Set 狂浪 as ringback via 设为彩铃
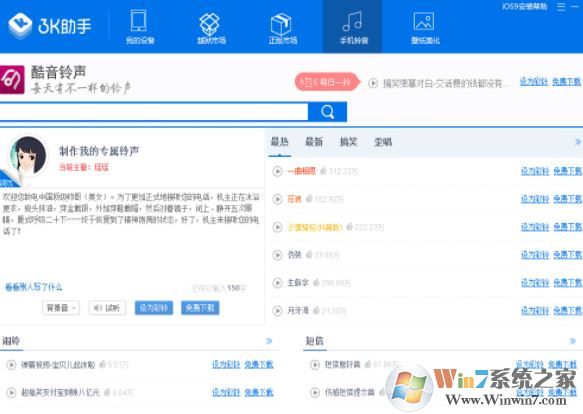Screen dimensions: 583x414 (x=535, y=199)
